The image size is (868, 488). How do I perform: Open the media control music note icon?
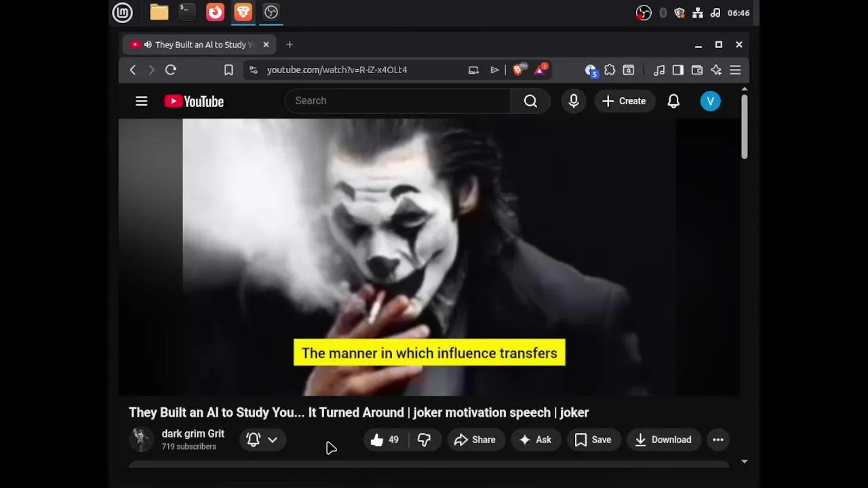(x=659, y=70)
